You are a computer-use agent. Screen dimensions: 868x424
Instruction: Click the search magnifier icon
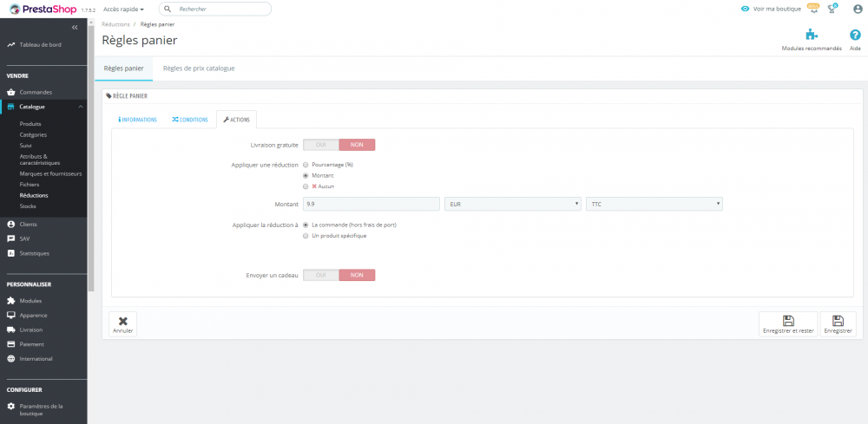point(168,9)
